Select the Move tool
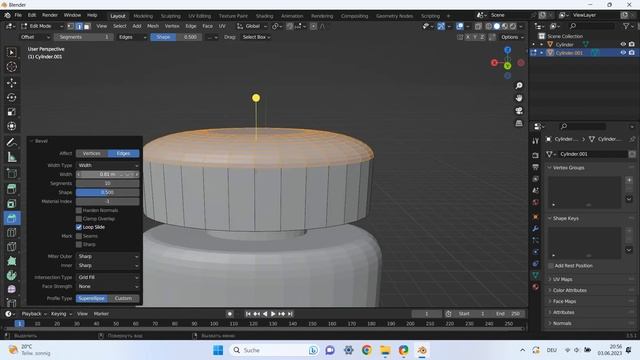Image resolution: width=640 pixels, height=360 pixels. (11, 83)
